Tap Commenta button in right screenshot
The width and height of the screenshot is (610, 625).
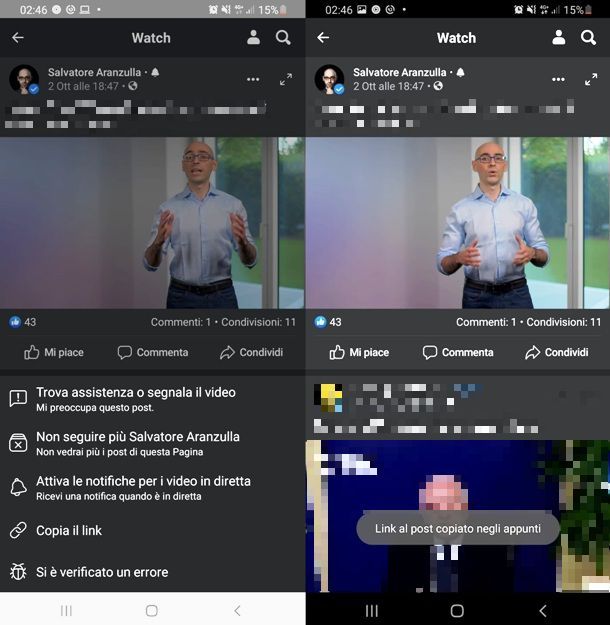[458, 352]
